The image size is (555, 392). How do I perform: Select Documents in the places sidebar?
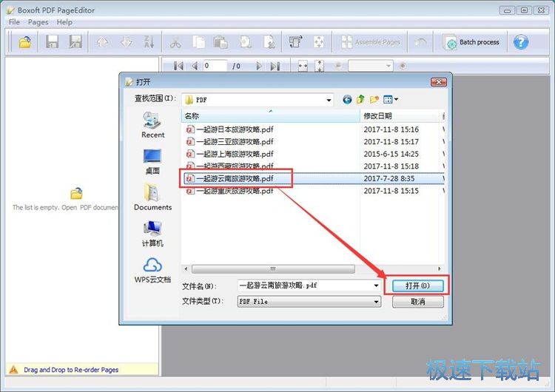pyautogui.click(x=152, y=197)
